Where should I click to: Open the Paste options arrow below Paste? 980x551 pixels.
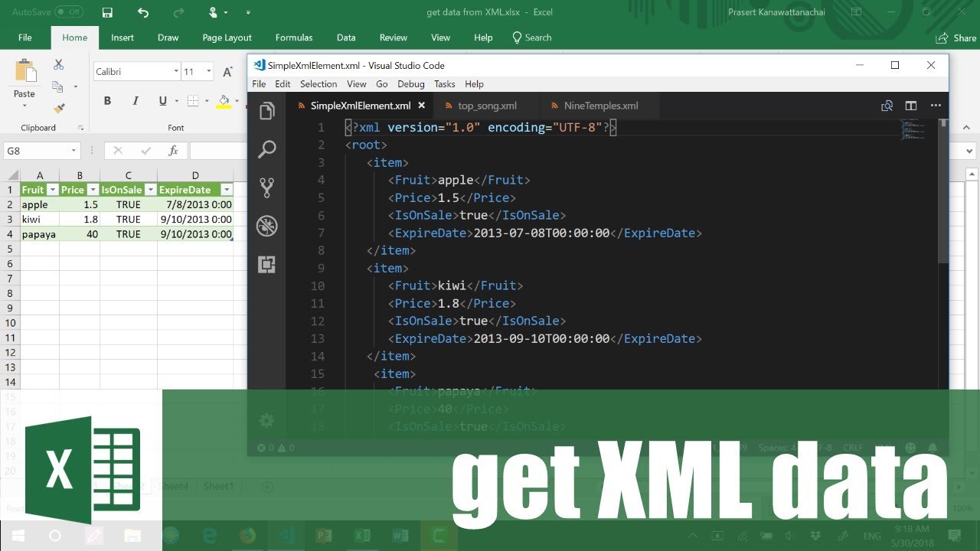[x=24, y=106]
